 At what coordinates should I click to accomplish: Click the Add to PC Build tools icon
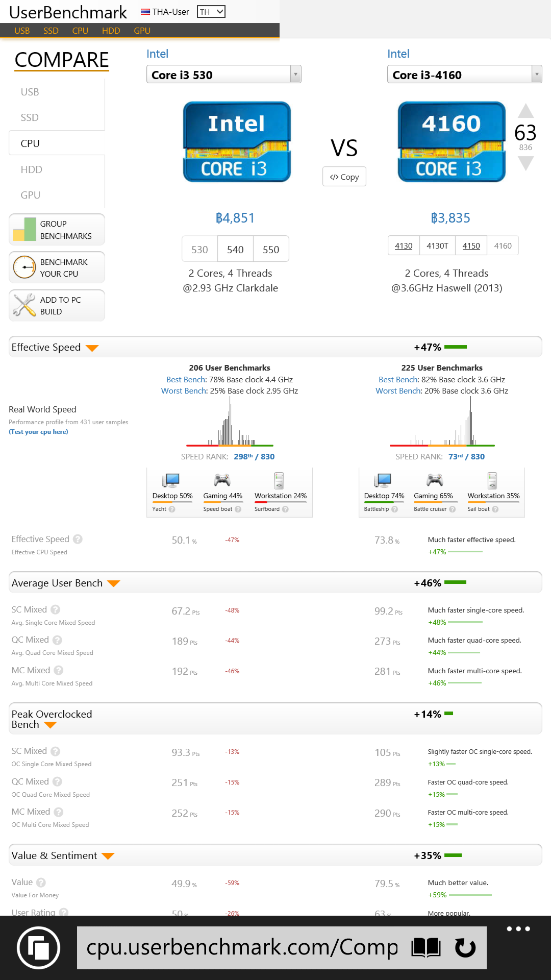pos(24,305)
